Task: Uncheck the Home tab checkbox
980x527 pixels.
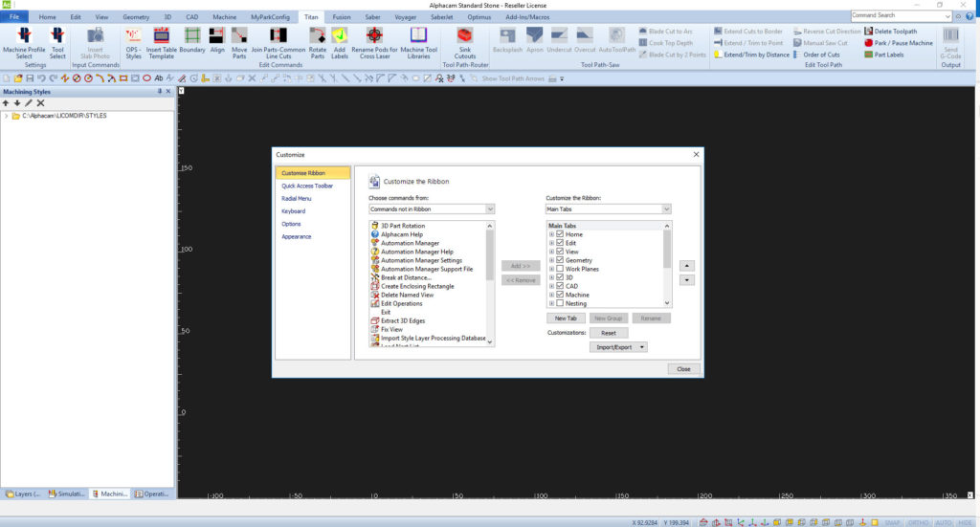Action: (560, 234)
